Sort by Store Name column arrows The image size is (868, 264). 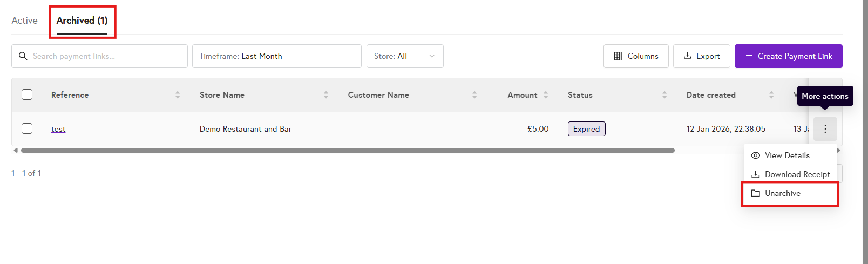(326, 95)
